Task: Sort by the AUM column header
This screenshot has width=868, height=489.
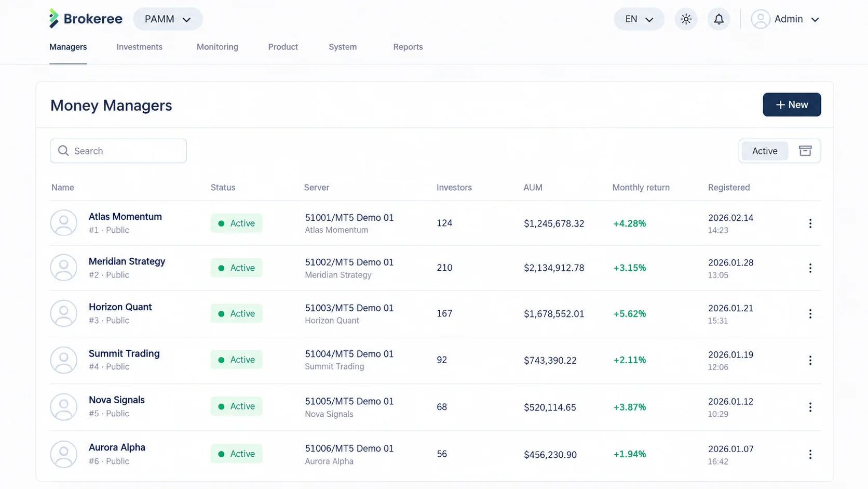Action: pyautogui.click(x=533, y=188)
